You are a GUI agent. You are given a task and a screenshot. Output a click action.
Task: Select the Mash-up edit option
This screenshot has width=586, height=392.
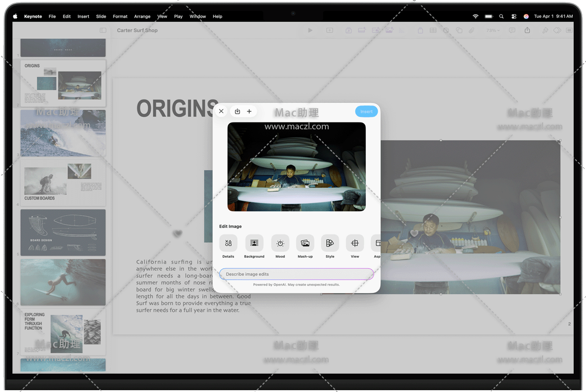point(305,243)
